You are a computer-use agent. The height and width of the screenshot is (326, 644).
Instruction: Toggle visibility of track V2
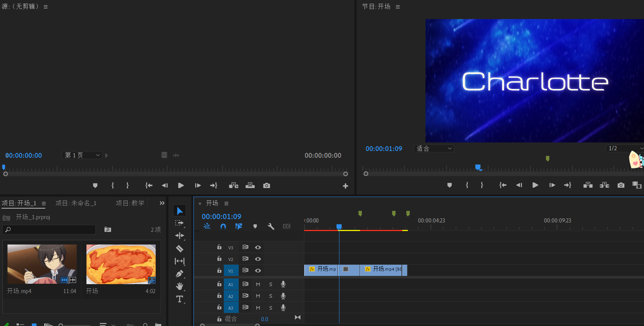258,259
